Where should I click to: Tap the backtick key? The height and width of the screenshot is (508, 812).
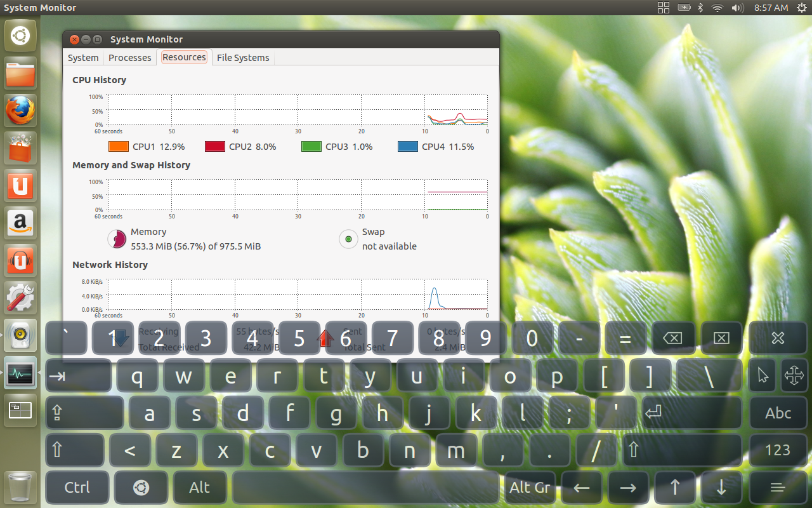[67, 338]
